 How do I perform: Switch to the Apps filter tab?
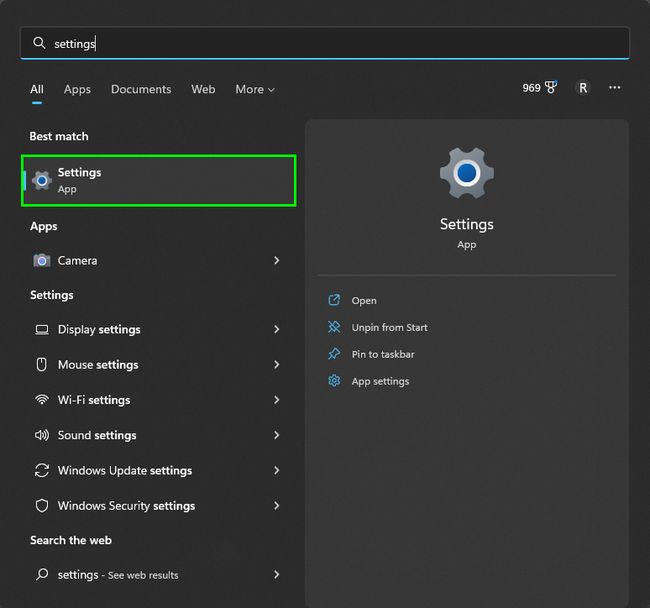(77, 89)
